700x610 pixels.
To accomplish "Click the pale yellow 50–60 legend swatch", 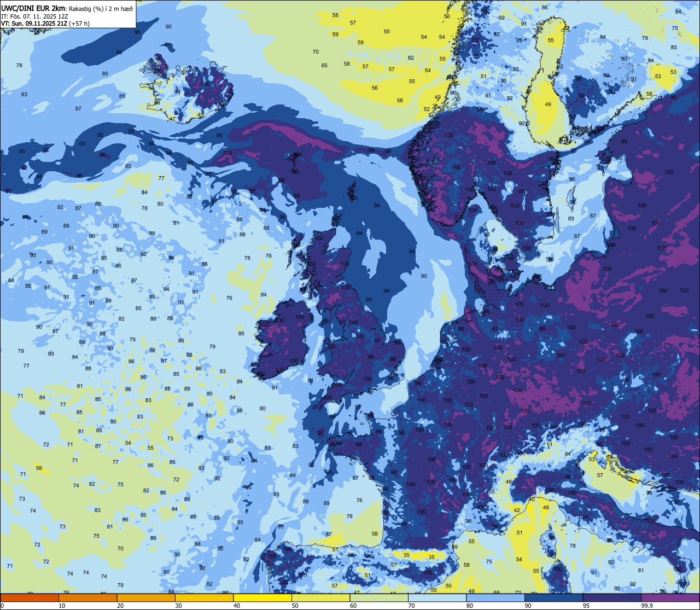I will pyautogui.click(x=320, y=597).
